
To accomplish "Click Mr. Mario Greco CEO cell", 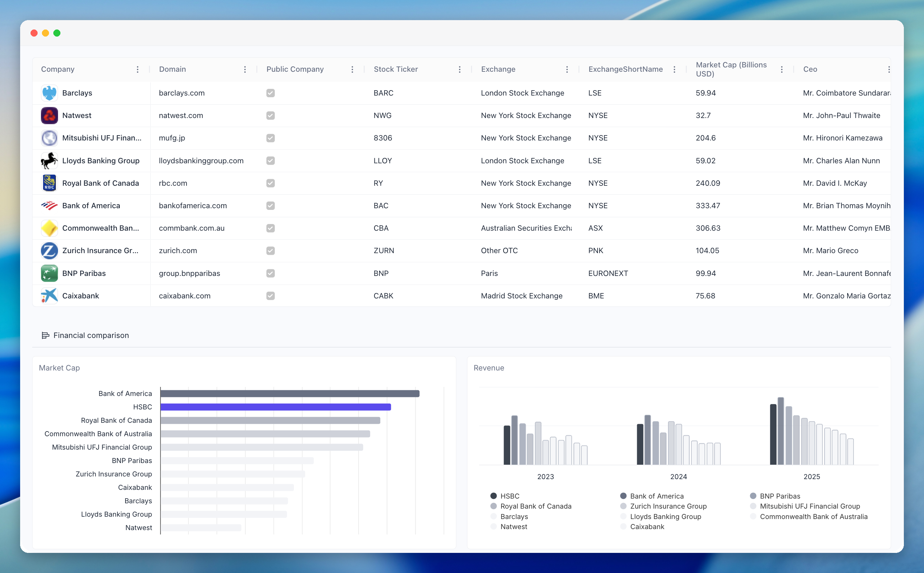I will [830, 250].
